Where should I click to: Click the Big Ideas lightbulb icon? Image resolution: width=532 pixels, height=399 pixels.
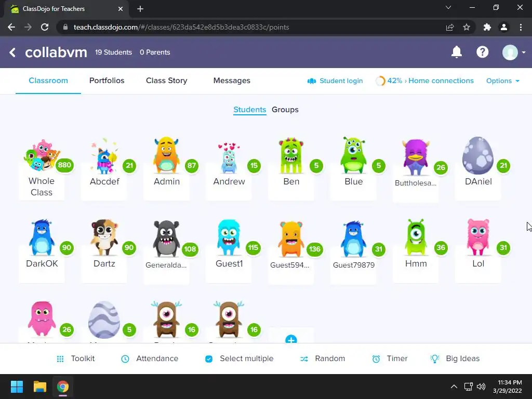(435, 358)
